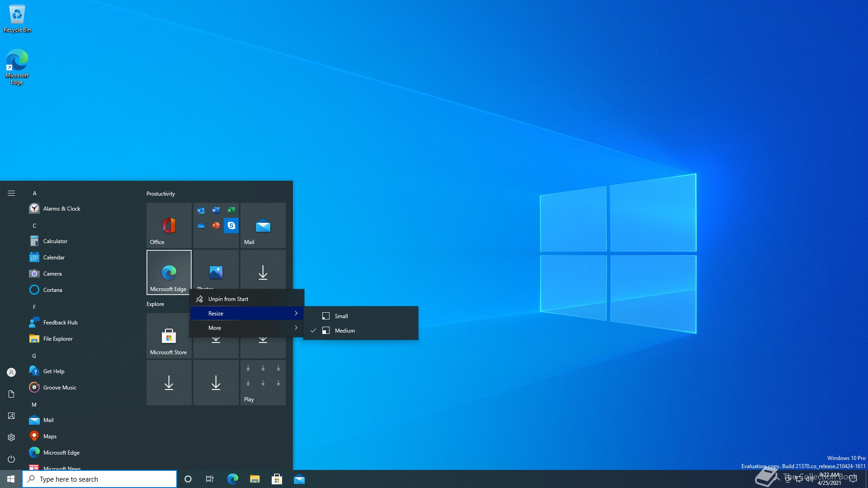The width and height of the screenshot is (868, 488).
Task: Open Pictures from Start sidebar
Action: pyautogui.click(x=11, y=416)
